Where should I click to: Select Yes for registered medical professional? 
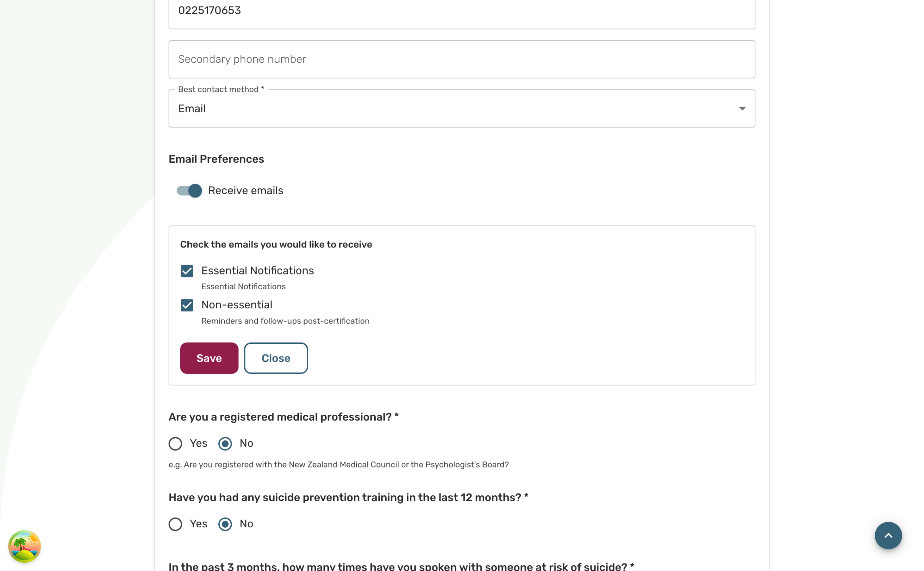click(x=175, y=443)
